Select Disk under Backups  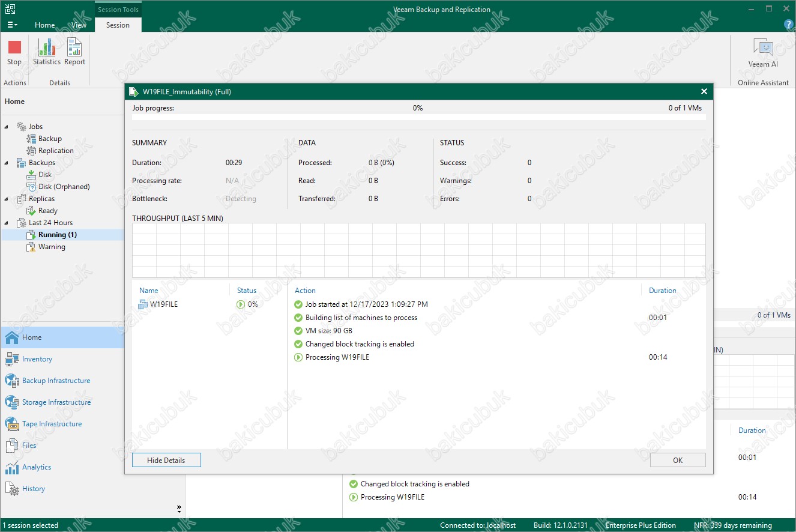(45, 175)
